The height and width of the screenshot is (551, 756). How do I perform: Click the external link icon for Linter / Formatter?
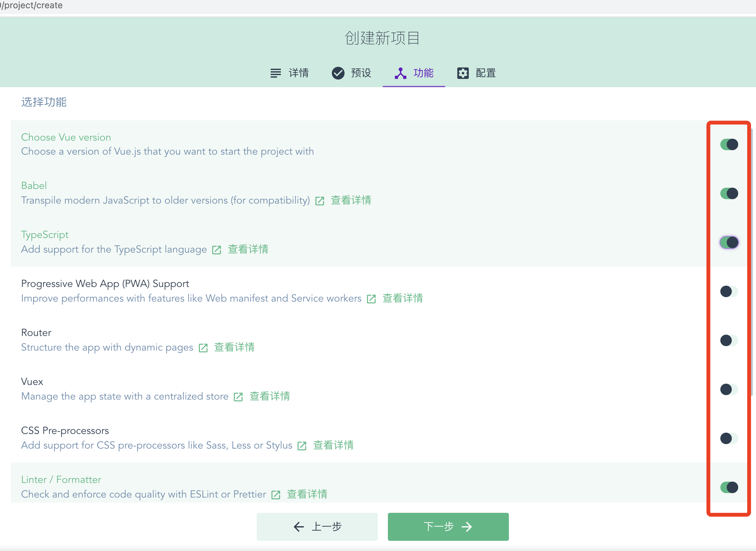(275, 495)
